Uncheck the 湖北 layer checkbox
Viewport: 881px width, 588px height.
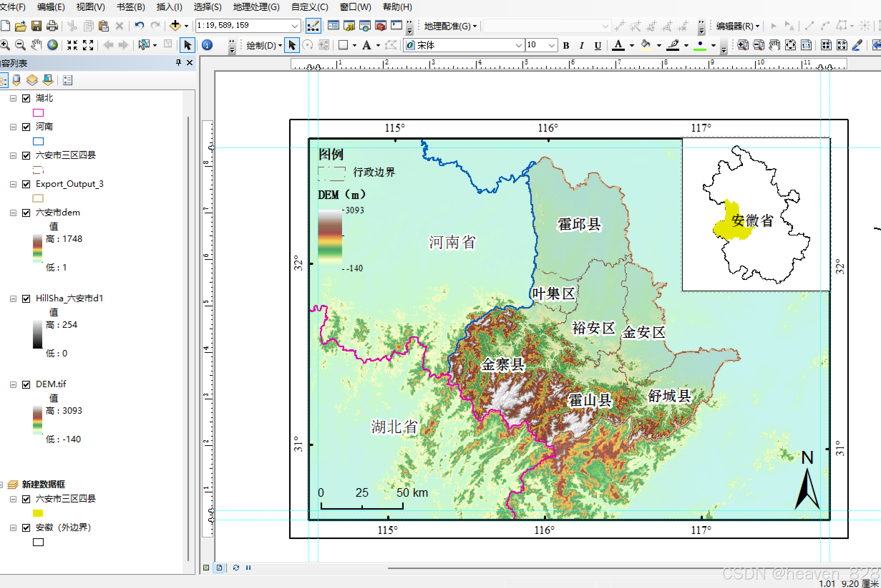[x=26, y=98]
